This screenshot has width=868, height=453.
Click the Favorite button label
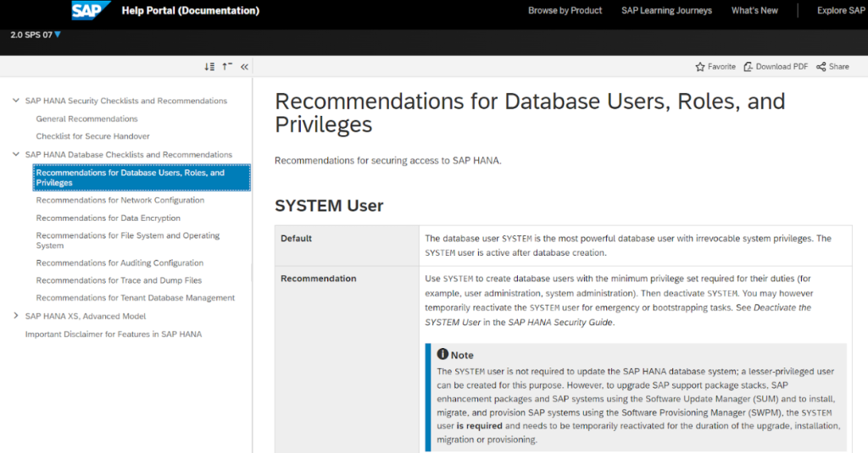(x=722, y=66)
